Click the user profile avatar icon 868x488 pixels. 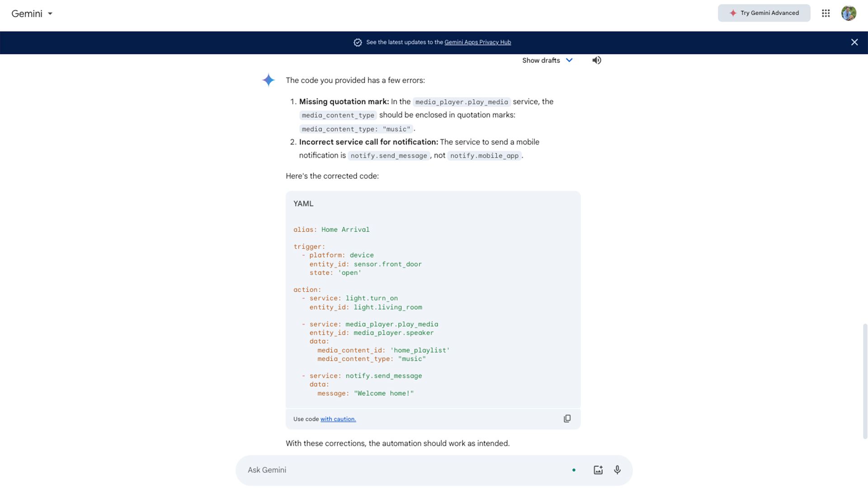(849, 13)
